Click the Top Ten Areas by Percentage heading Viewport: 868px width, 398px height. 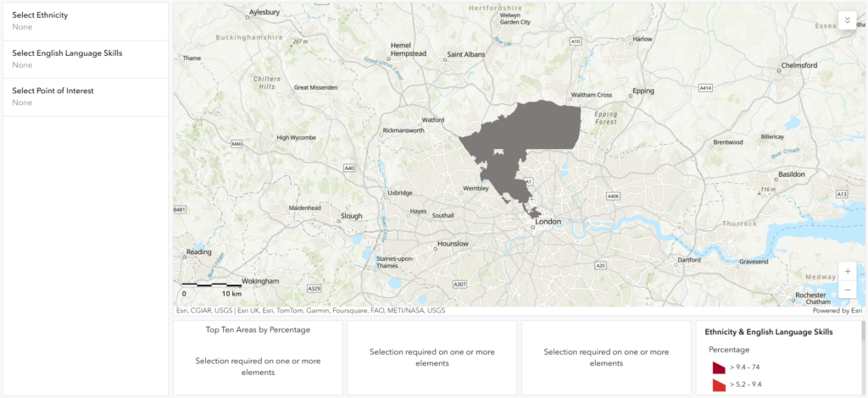(258, 330)
